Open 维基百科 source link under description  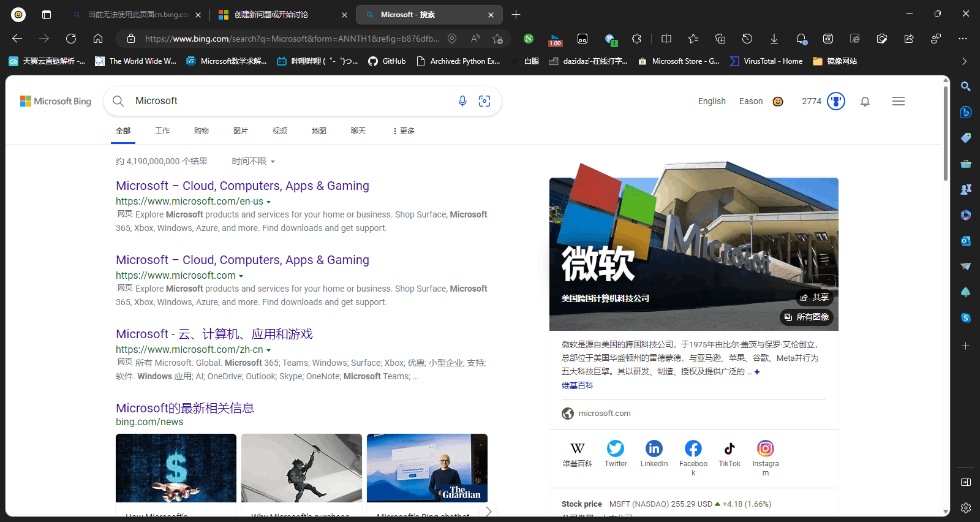click(578, 385)
